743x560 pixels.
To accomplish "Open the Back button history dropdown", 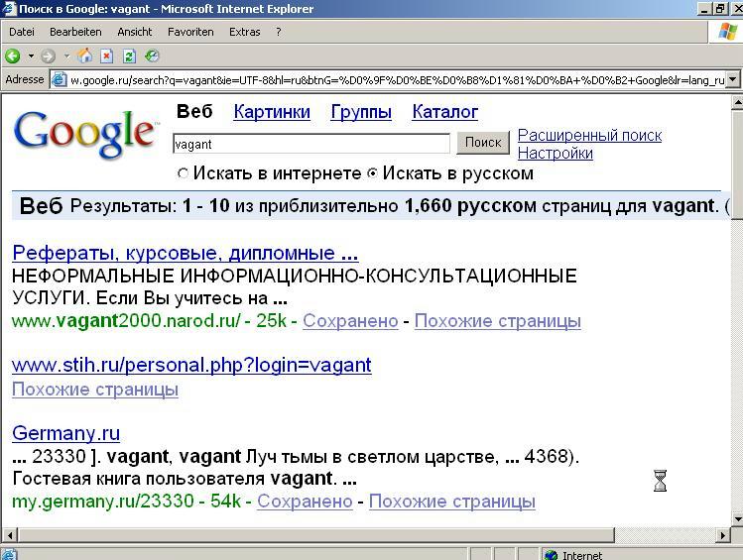I will point(31,56).
